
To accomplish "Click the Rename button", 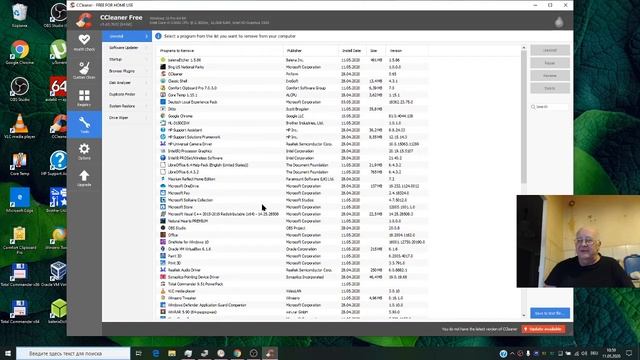I will [550, 76].
